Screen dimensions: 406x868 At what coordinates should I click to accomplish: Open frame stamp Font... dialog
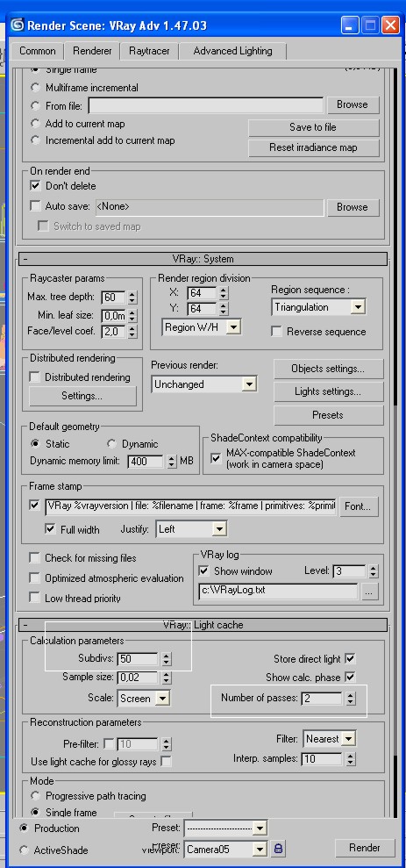pos(360,506)
